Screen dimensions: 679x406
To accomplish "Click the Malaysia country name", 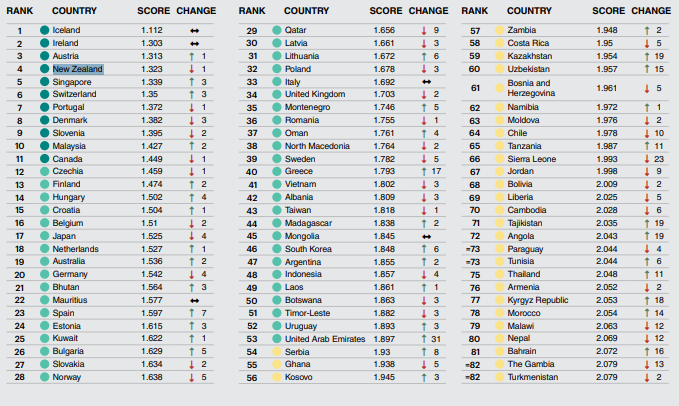I will (69, 146).
